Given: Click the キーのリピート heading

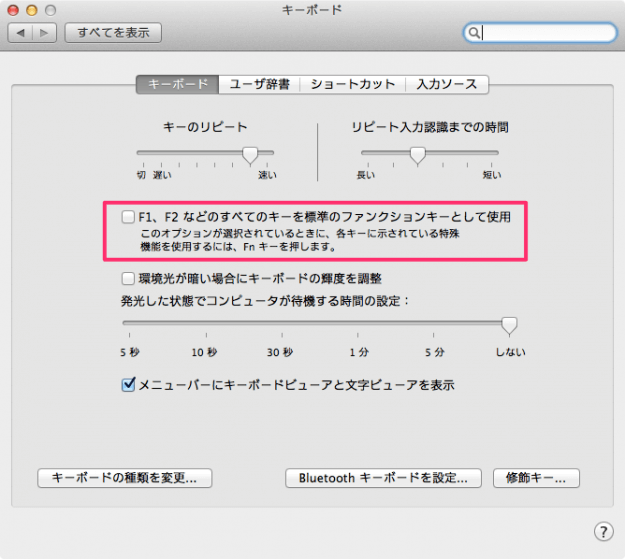Looking at the screenshot, I should pos(205,127).
